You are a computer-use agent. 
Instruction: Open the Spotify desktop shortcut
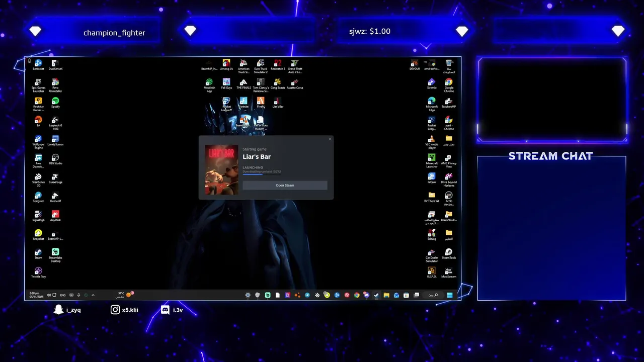(x=55, y=103)
